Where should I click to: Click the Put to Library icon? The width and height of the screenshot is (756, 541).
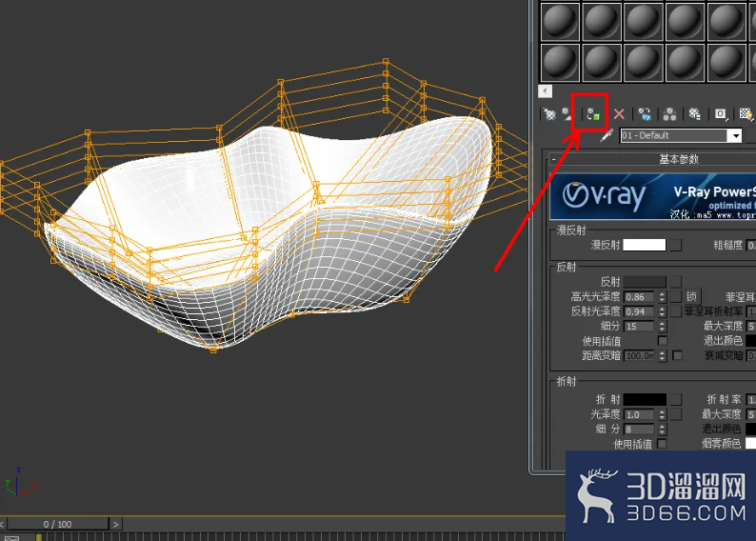(695, 114)
